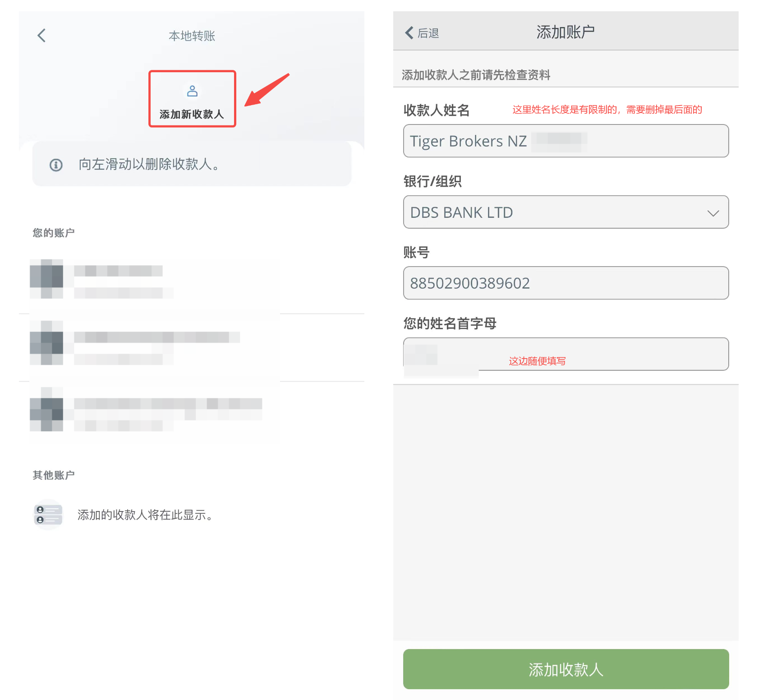Select the text 添加的收款人将在此显示。
This screenshot has height=700, width=763.
[145, 515]
